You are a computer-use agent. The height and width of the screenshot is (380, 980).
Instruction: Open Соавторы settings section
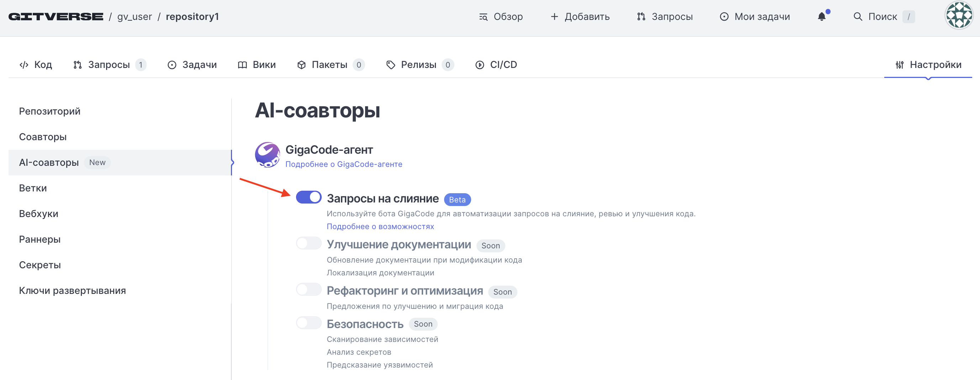[120, 137]
